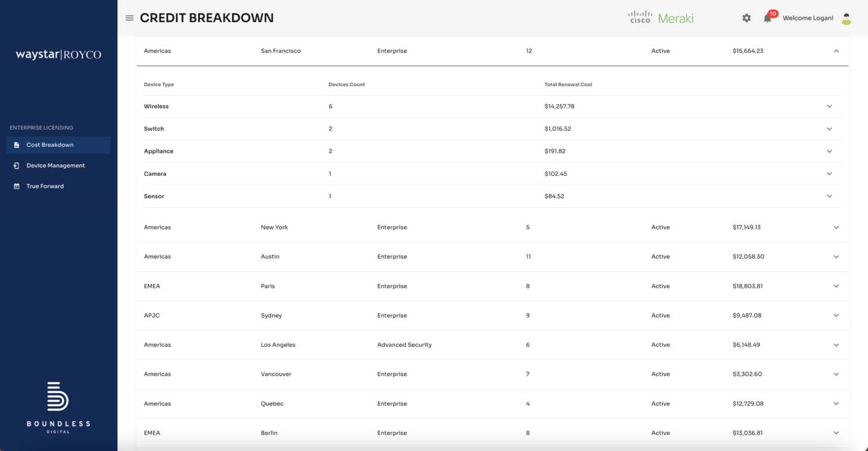Screen dimensions: 868x451
Task: Click the Device Management sidebar icon
Action: [17, 165]
